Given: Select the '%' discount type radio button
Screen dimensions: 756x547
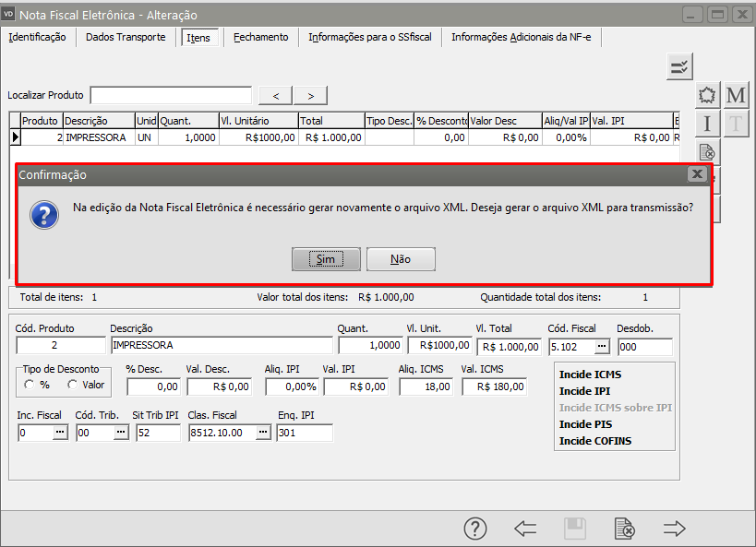Looking at the screenshot, I should (x=30, y=385).
